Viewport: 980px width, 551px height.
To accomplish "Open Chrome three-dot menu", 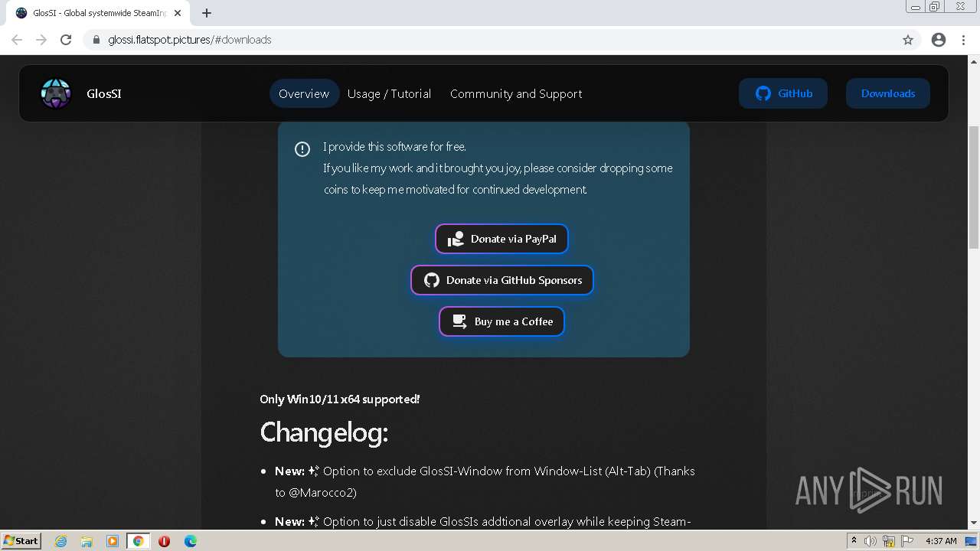I will click(964, 40).
